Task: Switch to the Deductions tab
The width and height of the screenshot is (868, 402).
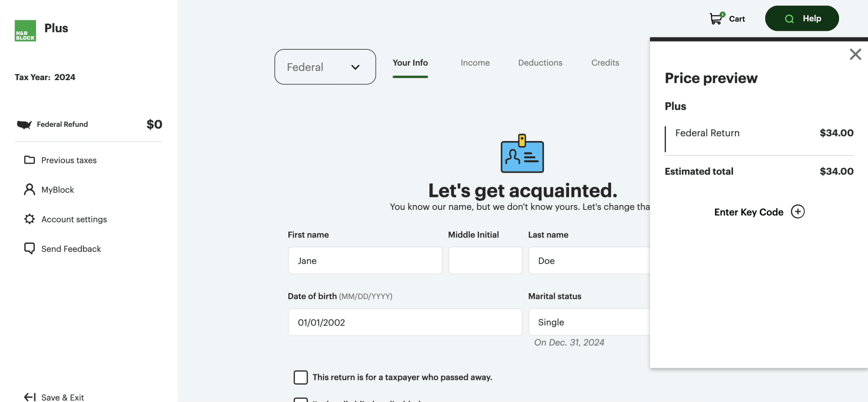Action: click(x=540, y=63)
